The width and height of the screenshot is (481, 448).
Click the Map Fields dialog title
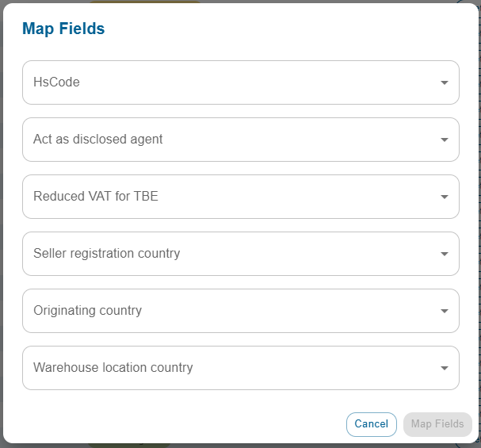pos(63,29)
